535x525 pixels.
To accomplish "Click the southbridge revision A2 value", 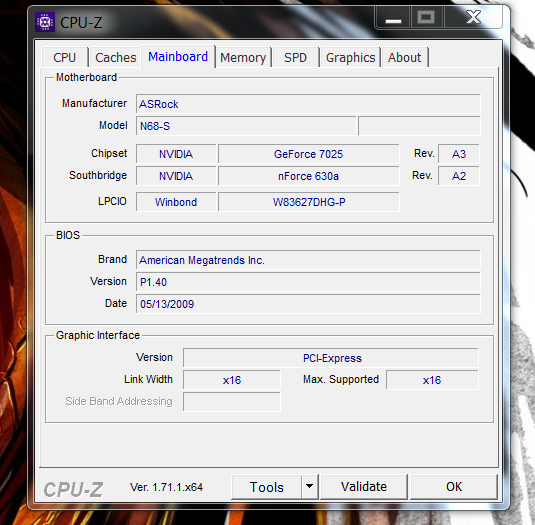I will pyautogui.click(x=459, y=176).
